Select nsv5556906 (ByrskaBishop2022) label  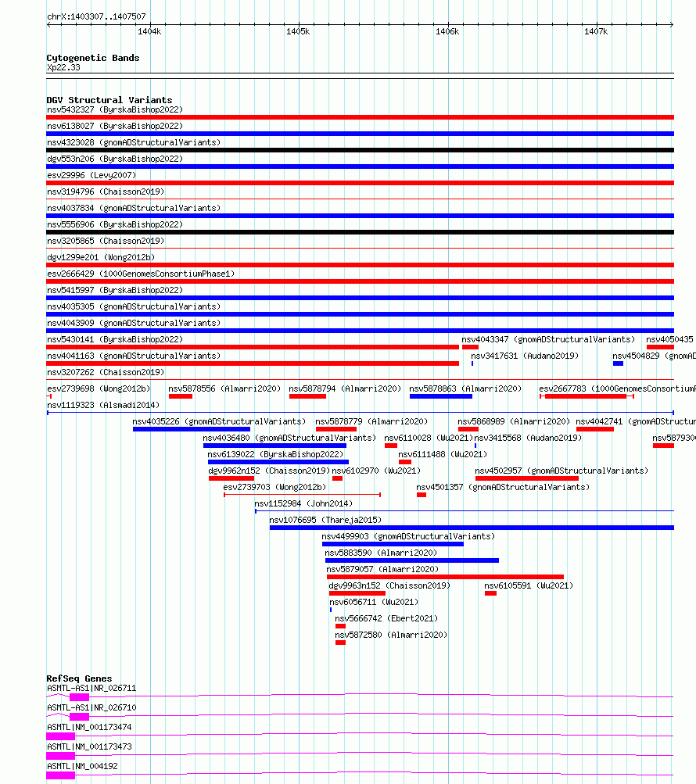coord(115,224)
